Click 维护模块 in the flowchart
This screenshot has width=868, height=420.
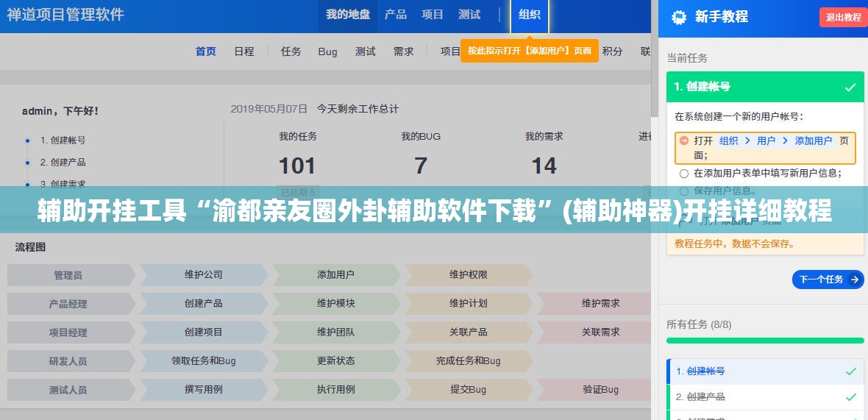pos(336,303)
